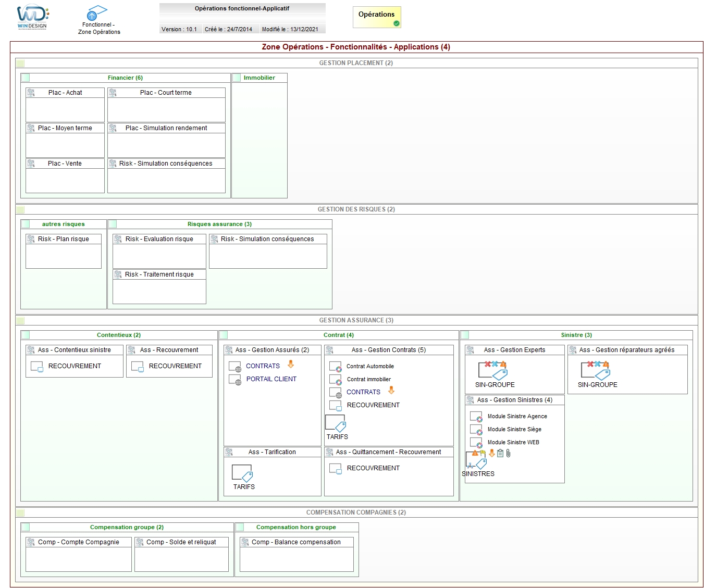This screenshot has height=588, width=704.
Task: Select Comp - Solde et reliquat title
Action: (181, 542)
